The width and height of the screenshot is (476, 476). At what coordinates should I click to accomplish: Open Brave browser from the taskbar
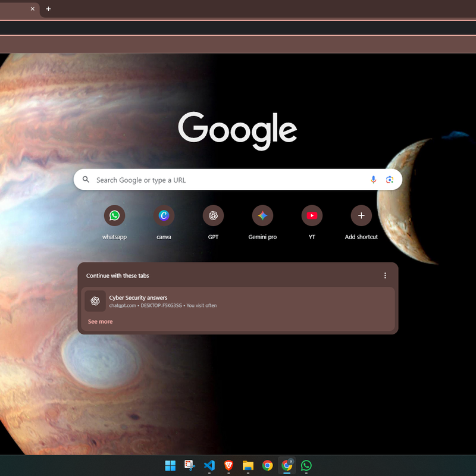click(228, 465)
